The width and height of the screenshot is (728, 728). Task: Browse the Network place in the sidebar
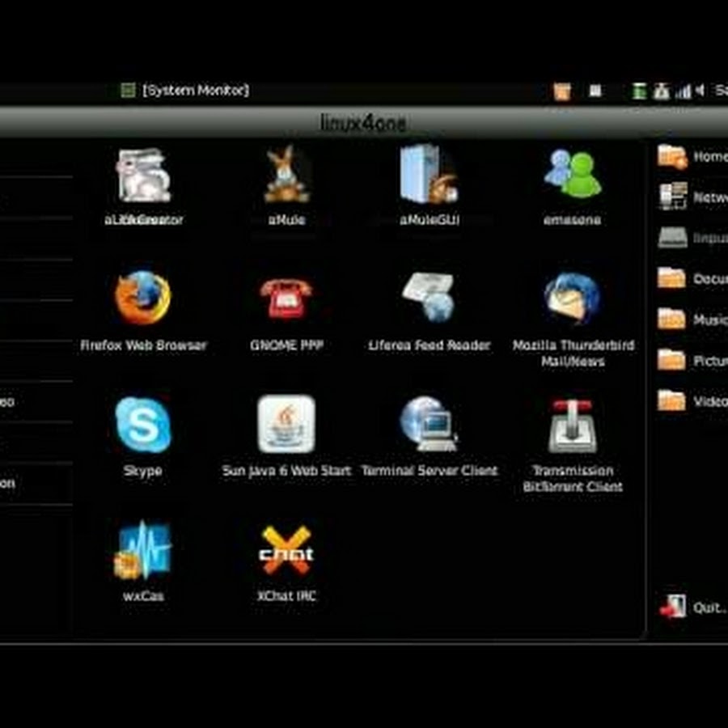point(692,197)
